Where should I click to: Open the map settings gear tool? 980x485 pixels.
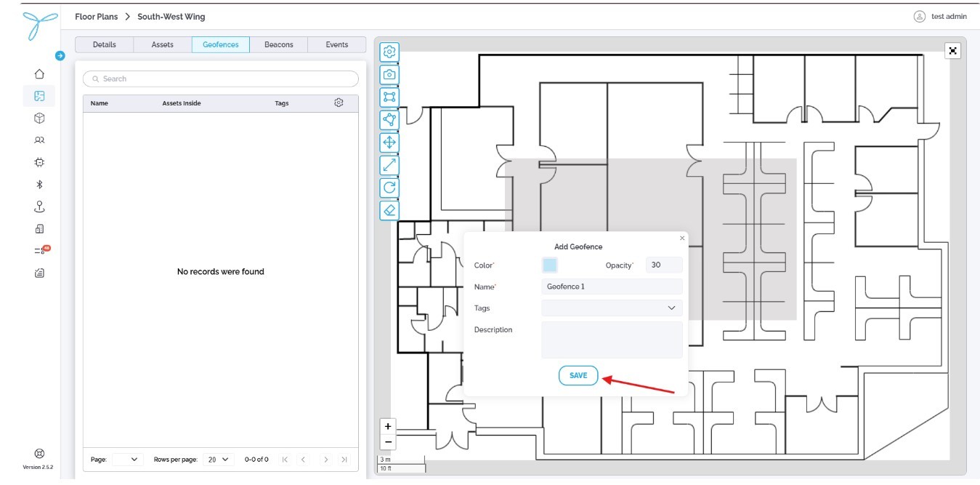pos(389,52)
